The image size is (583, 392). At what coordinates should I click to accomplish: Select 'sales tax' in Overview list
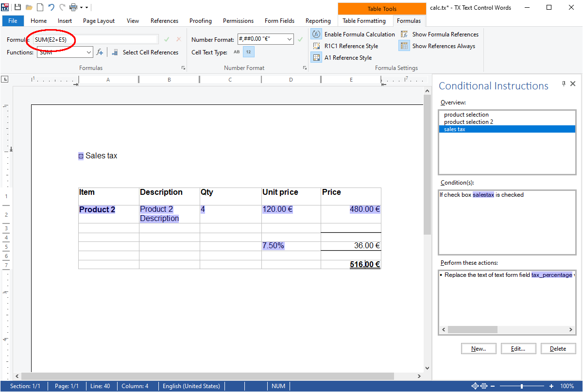507,129
